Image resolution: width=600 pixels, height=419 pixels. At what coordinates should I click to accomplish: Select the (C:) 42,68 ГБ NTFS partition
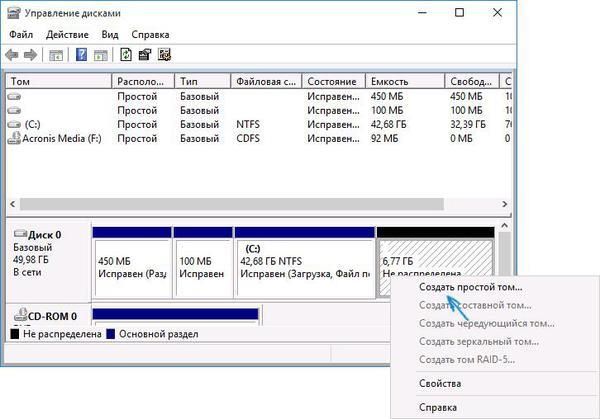pyautogui.click(x=305, y=262)
